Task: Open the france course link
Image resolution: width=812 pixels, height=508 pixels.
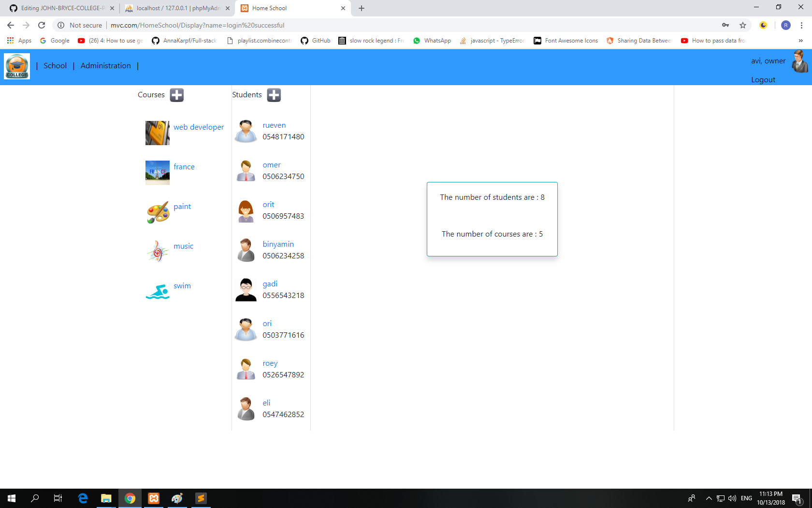Action: pos(184,167)
